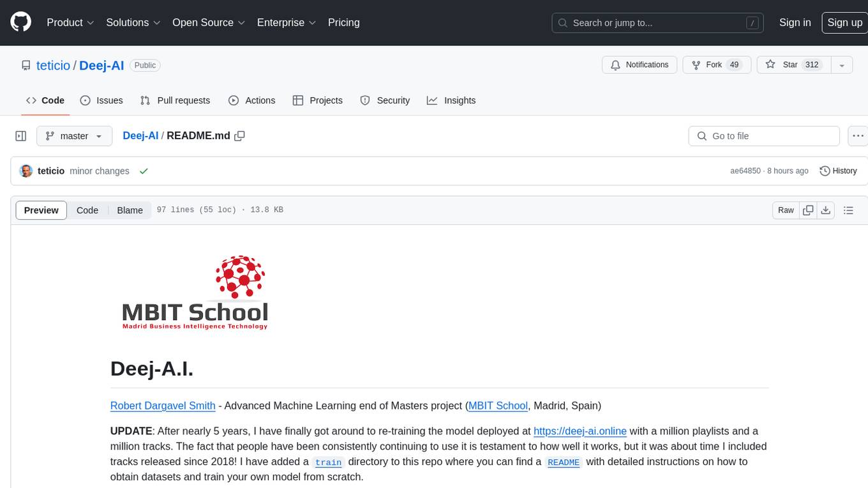Open the master branch selector
Viewport: 868px width, 488px height.
pyautogui.click(x=74, y=136)
